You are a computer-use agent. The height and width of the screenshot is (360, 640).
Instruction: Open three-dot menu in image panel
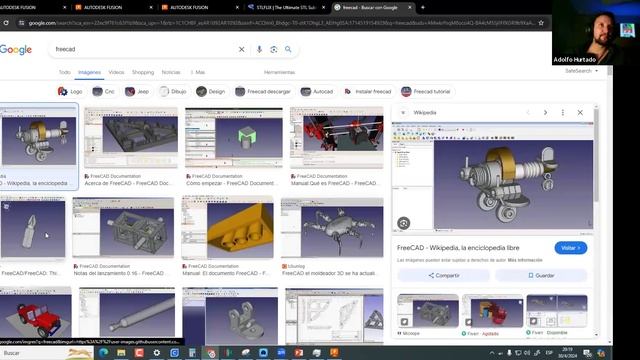[562, 112]
